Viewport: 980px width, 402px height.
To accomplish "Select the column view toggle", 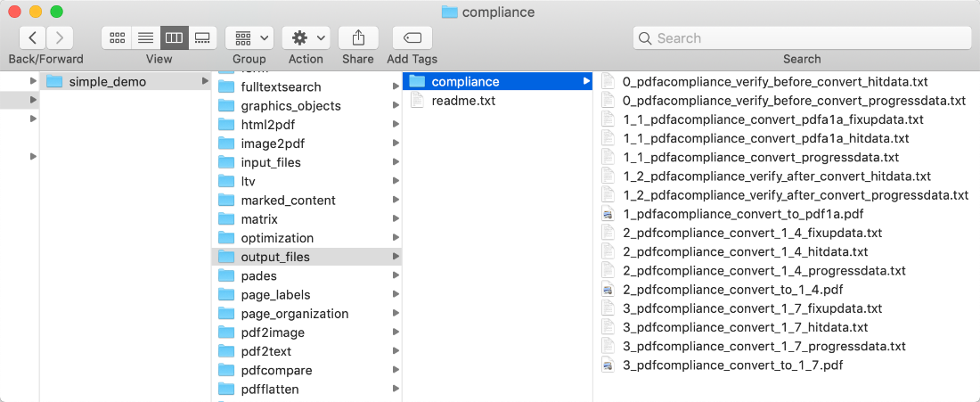I will point(174,37).
